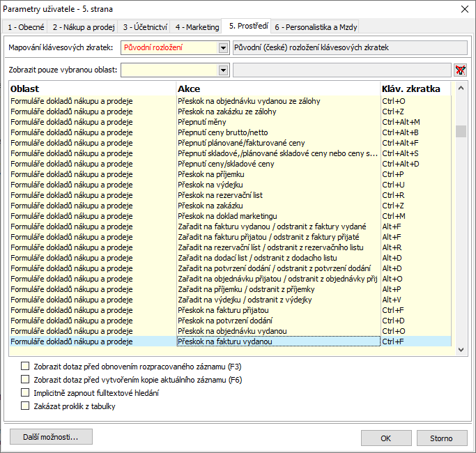Select 'Přeskok na doklad marketingu' row
476x453 pixels.
(x=231, y=216)
